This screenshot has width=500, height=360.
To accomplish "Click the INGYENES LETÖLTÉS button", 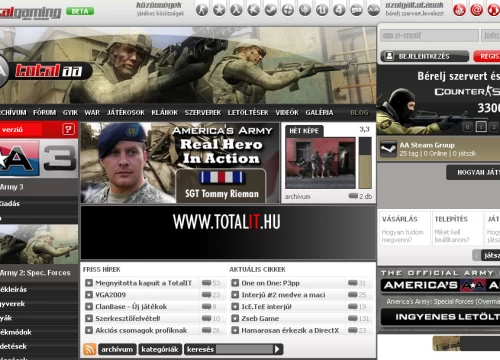I will point(440,317).
